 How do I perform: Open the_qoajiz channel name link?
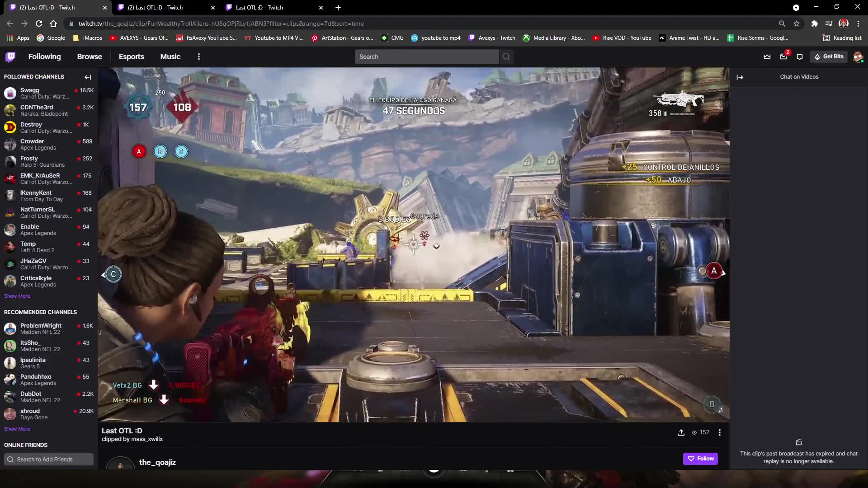(x=157, y=462)
